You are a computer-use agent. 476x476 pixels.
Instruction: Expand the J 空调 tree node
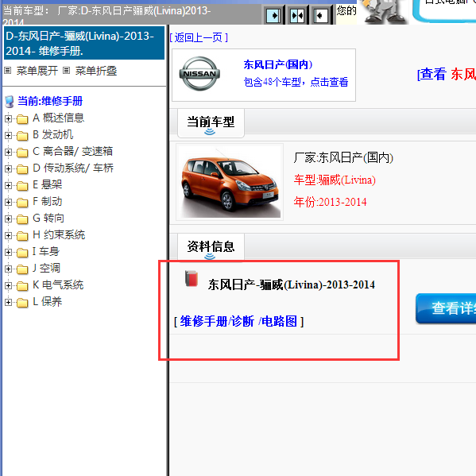[x=8, y=269]
